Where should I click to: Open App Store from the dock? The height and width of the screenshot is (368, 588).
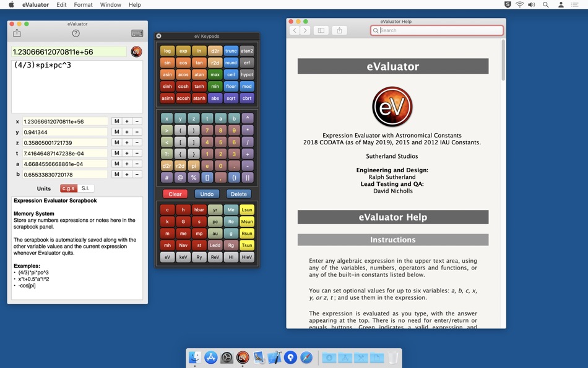(x=210, y=357)
